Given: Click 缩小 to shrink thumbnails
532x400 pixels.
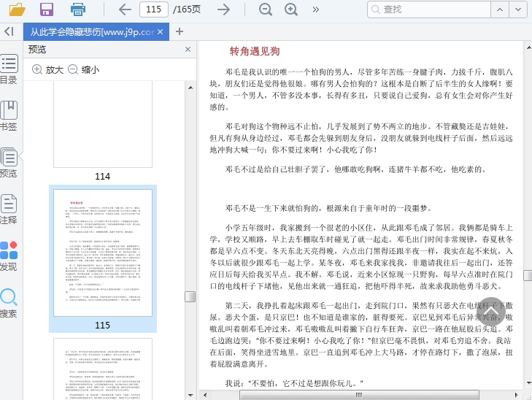Looking at the screenshot, I should tap(83, 69).
